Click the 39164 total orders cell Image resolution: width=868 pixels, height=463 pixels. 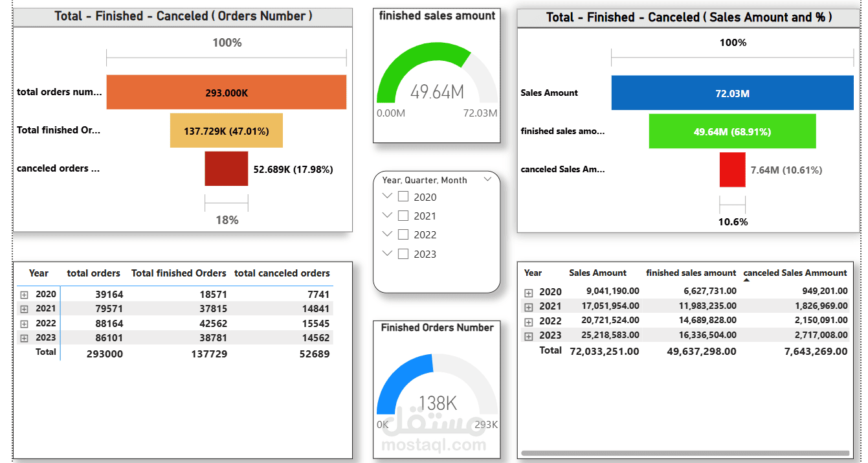[109, 294]
